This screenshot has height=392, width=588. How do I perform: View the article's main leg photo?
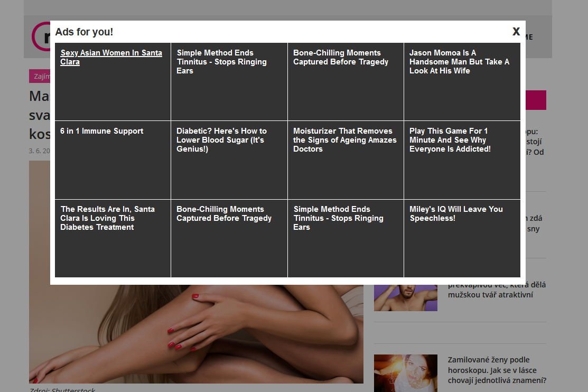[196, 334]
